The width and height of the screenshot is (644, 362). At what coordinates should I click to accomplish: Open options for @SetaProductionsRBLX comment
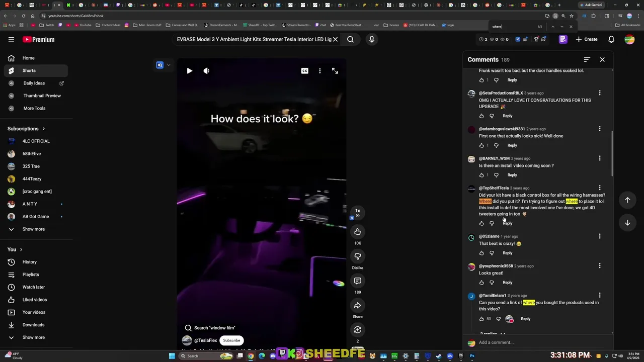point(599,93)
